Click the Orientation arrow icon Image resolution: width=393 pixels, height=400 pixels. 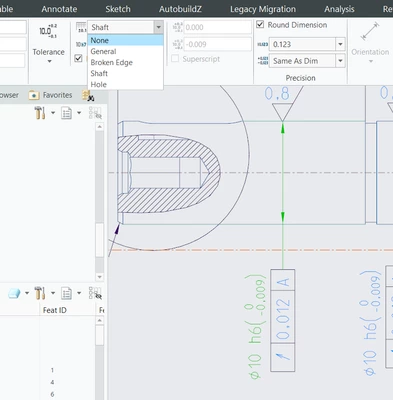(x=370, y=31)
